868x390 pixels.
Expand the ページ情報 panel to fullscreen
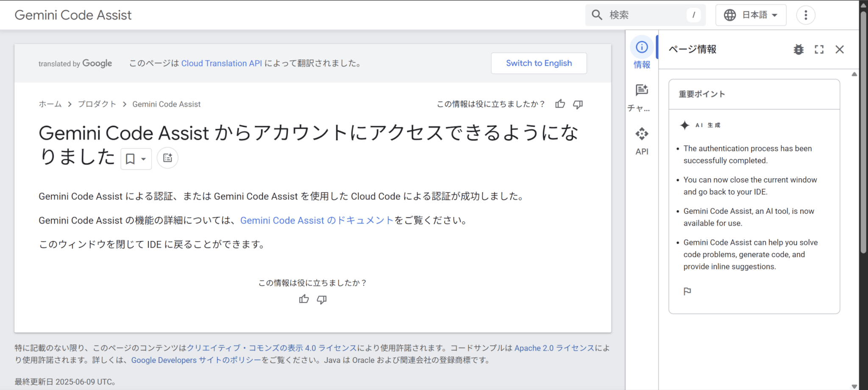819,50
